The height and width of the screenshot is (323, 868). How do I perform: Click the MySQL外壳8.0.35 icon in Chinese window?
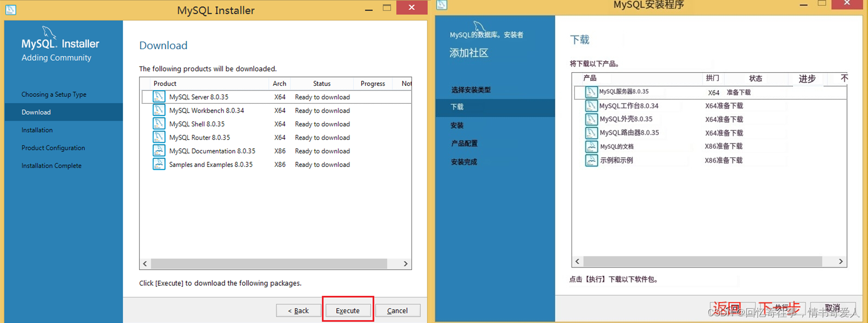coord(591,119)
